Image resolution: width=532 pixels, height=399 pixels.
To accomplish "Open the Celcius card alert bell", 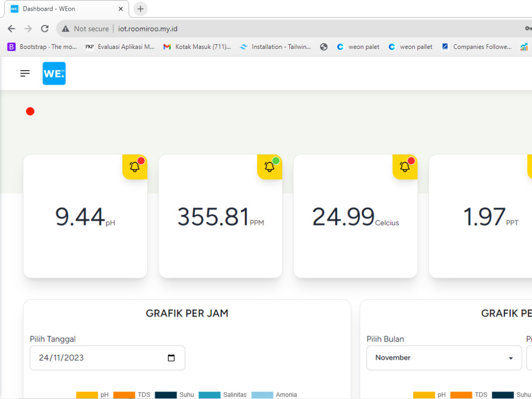I will point(405,167).
